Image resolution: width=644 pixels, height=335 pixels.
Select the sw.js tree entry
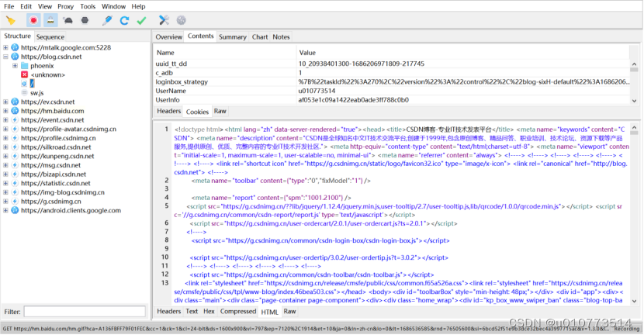point(37,93)
